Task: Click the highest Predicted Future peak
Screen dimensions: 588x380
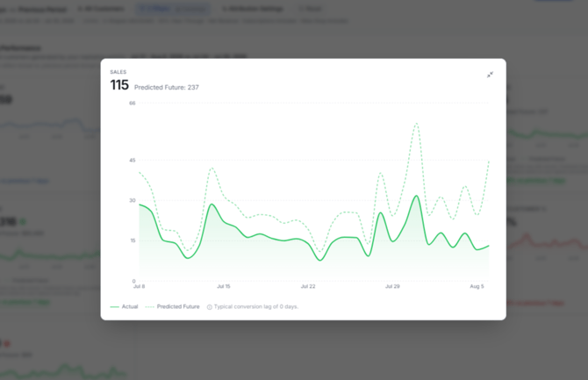Action: coord(417,123)
